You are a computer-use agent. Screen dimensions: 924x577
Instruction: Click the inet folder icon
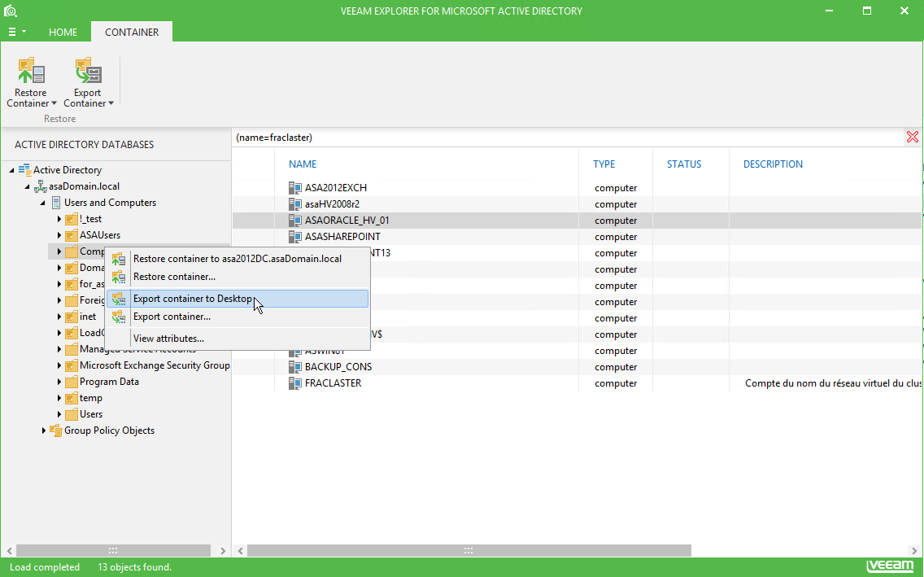72,317
